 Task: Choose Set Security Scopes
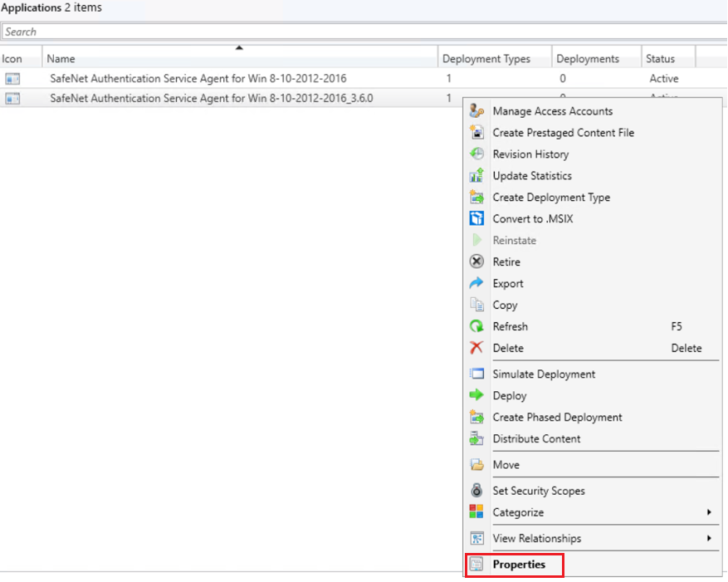pos(593,491)
